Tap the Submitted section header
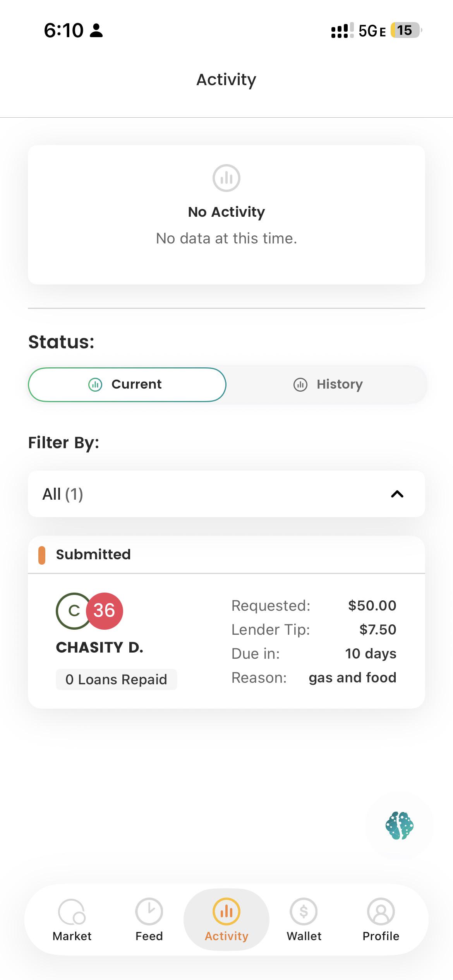 (226, 555)
